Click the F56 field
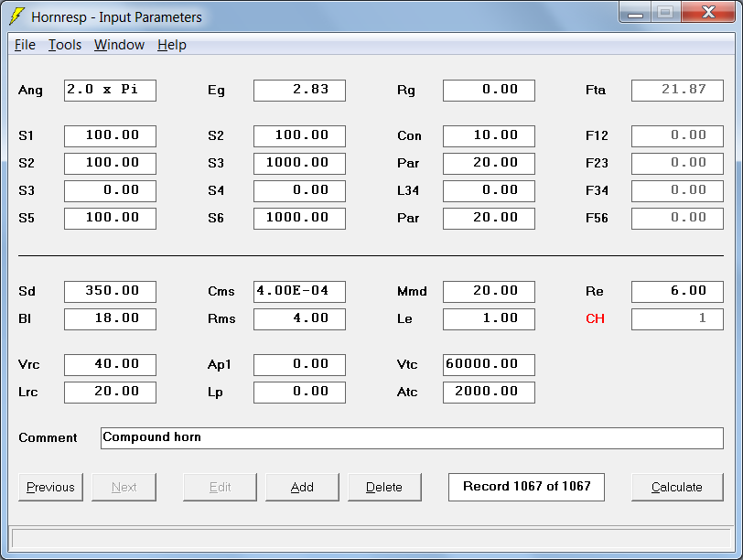 coord(677,219)
